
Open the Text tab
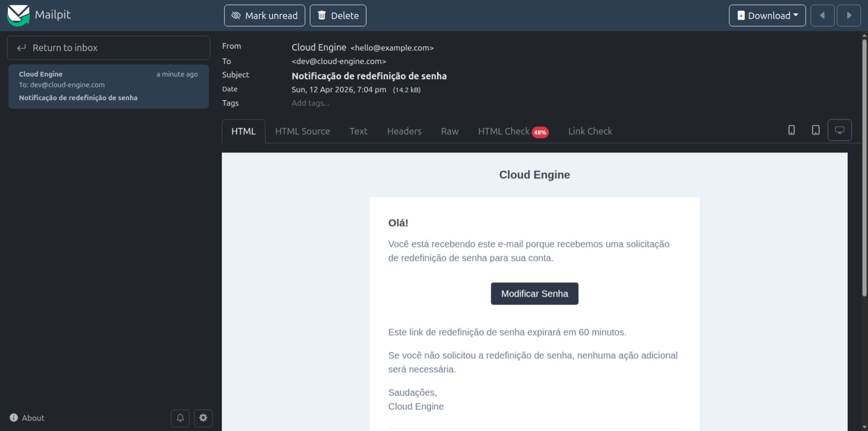[358, 131]
